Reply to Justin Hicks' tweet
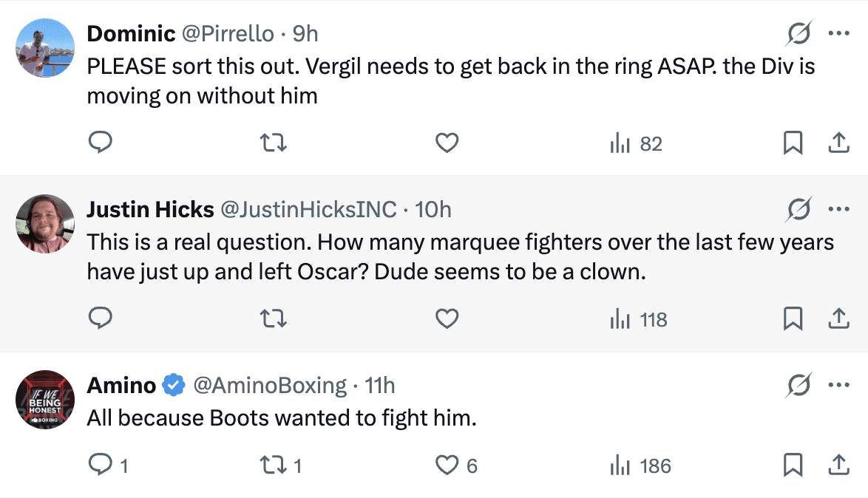The height and width of the screenshot is (498, 868). pyautogui.click(x=100, y=318)
